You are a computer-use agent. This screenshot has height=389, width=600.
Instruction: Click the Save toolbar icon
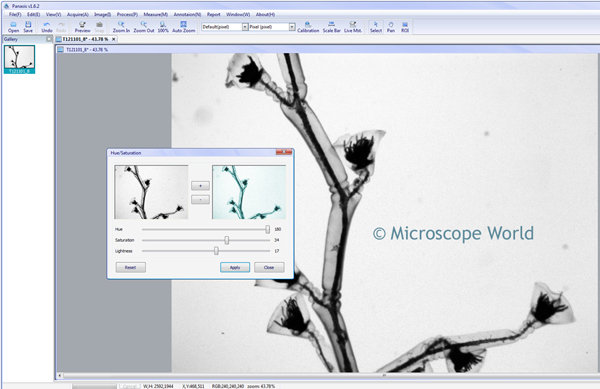point(28,27)
